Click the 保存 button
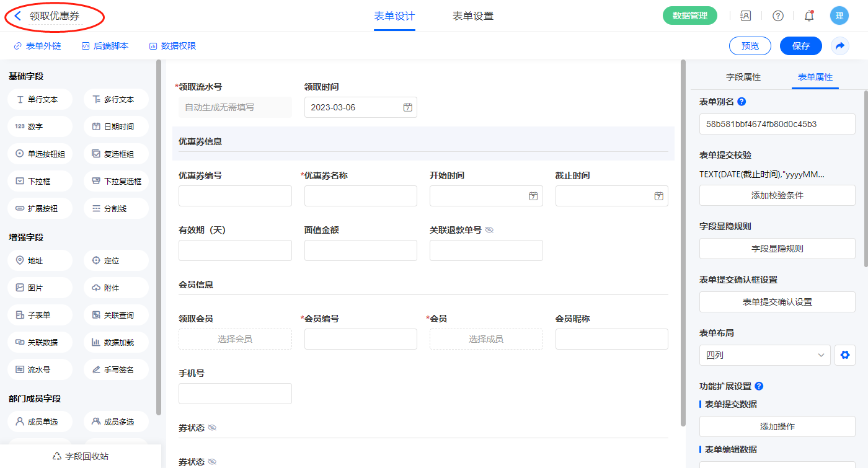Image resolution: width=868 pixels, height=468 pixels. tap(800, 46)
